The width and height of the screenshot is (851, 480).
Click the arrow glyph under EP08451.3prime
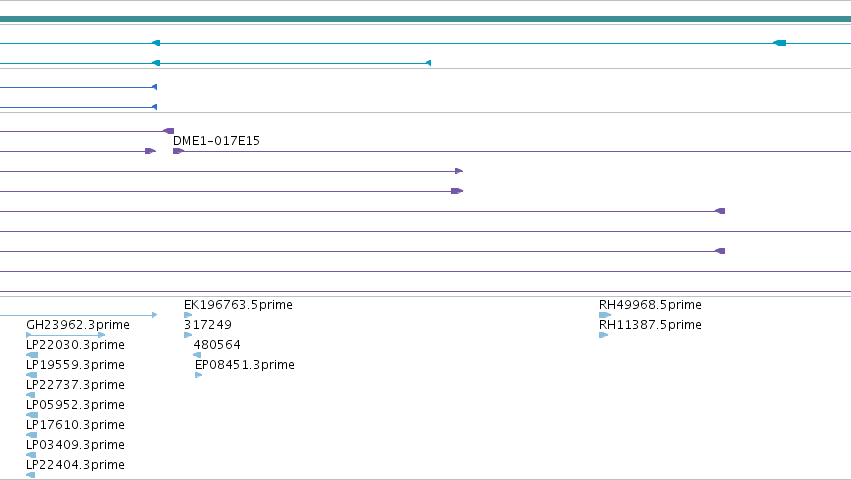(199, 375)
